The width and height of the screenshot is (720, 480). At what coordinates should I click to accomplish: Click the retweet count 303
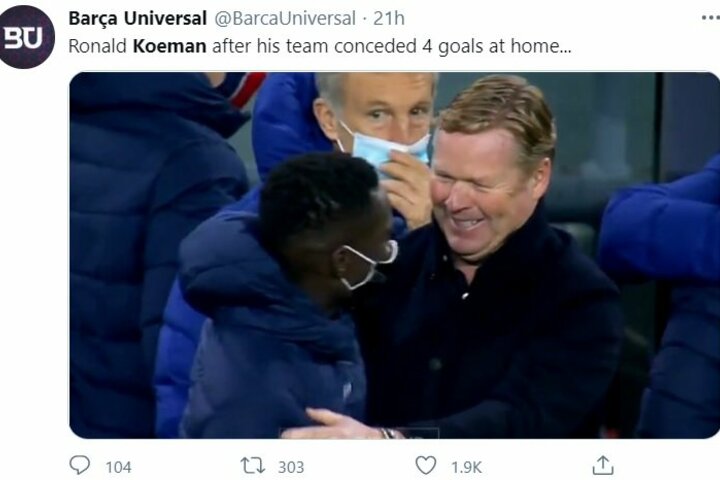[x=291, y=467]
